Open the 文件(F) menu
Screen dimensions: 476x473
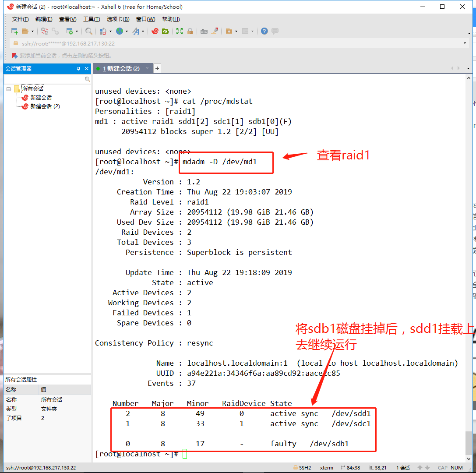(x=20, y=19)
